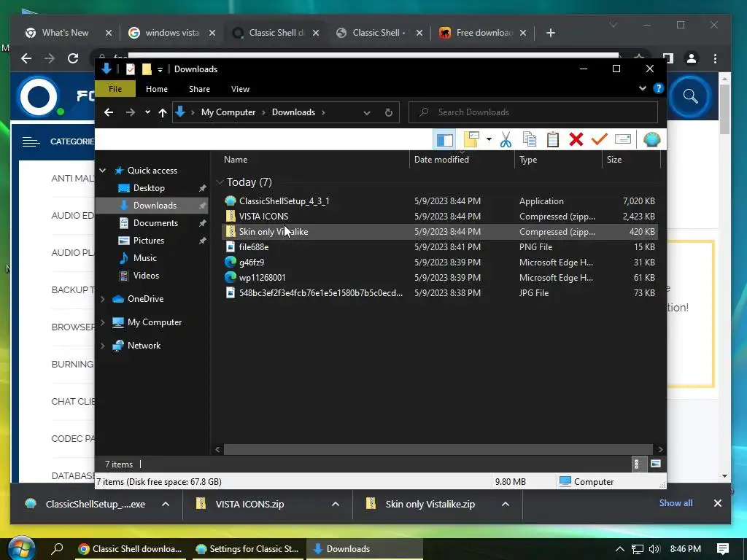This screenshot has width=747, height=560.
Task: Toggle the navigation pane toolbar icon
Action: point(444,139)
